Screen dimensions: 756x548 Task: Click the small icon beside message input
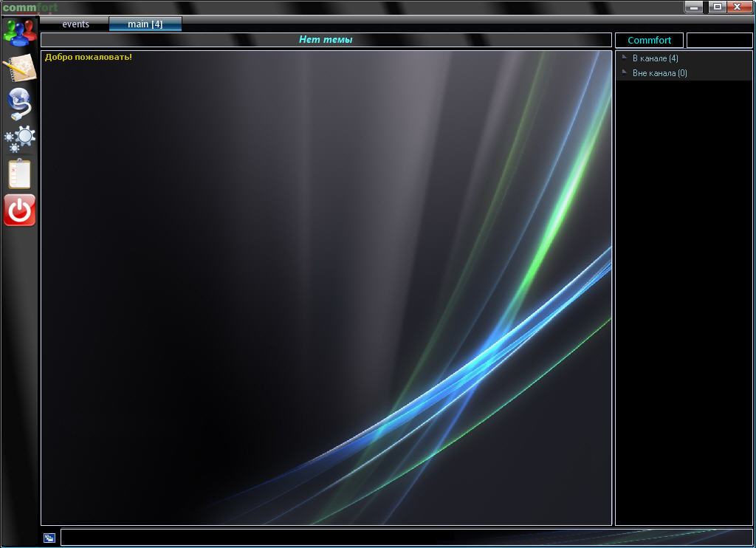tap(49, 538)
